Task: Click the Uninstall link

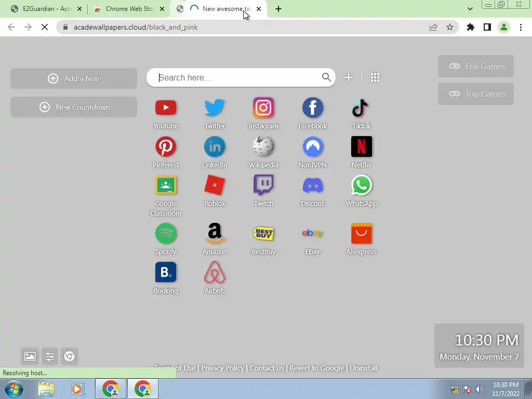Action: coord(363,368)
